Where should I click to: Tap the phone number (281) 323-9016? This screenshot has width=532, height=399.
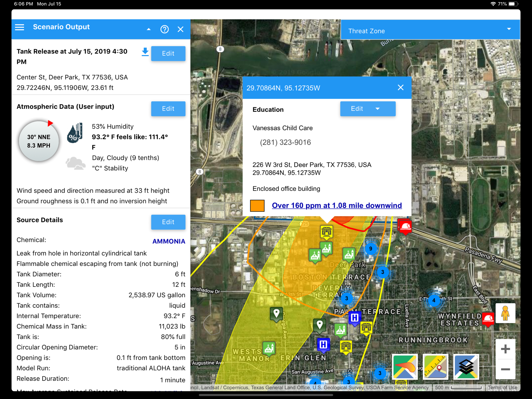coord(285,142)
